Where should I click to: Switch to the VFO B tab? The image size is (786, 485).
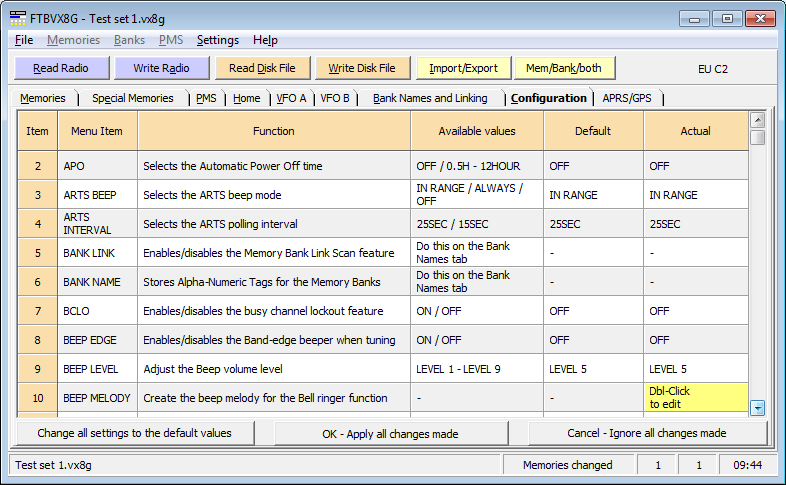[335, 98]
